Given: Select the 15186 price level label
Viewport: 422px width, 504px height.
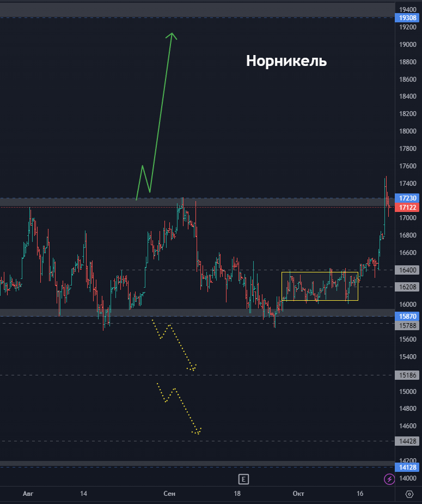Looking at the screenshot, I should pyautogui.click(x=407, y=375).
